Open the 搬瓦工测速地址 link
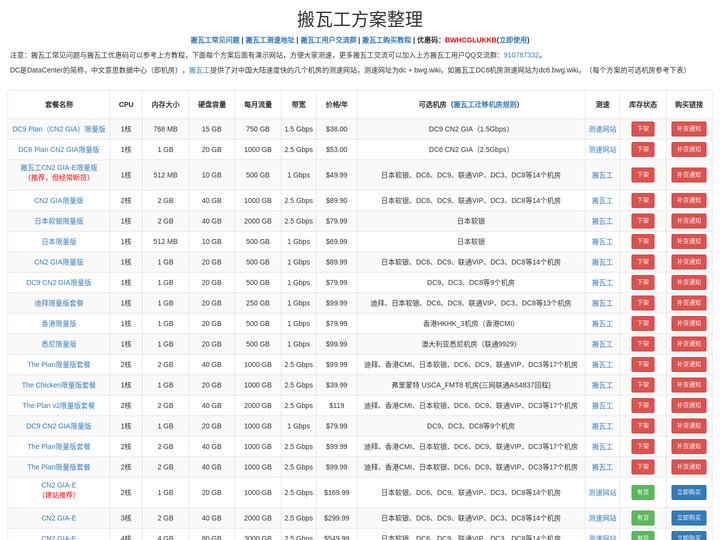The width and height of the screenshot is (720, 540). [x=270, y=40]
